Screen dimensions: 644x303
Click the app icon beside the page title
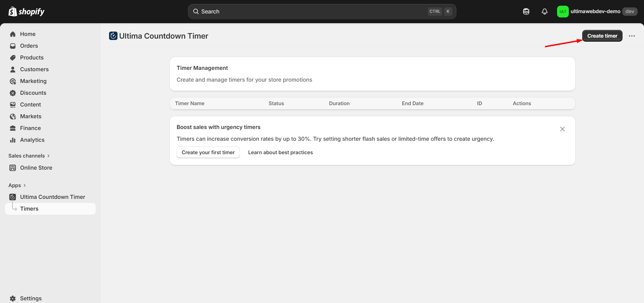113,36
